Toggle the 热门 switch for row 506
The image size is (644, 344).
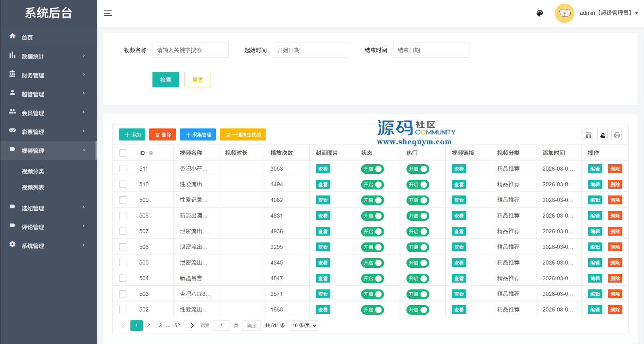pyautogui.click(x=418, y=247)
